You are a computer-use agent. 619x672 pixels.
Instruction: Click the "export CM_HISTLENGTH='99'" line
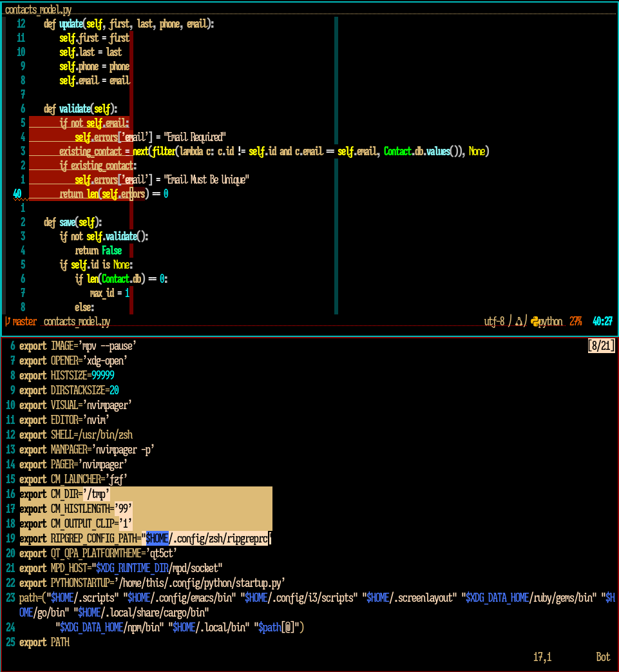click(76, 509)
